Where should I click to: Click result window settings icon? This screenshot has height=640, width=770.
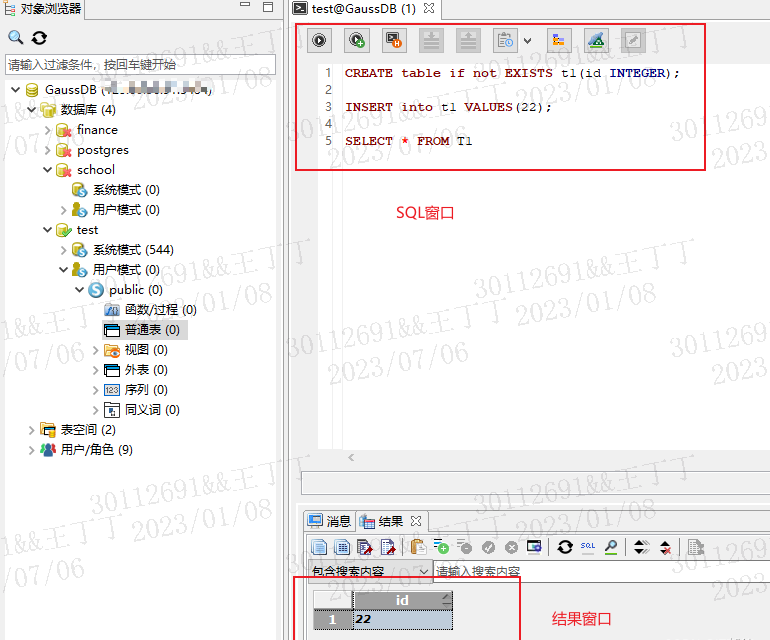point(534,546)
